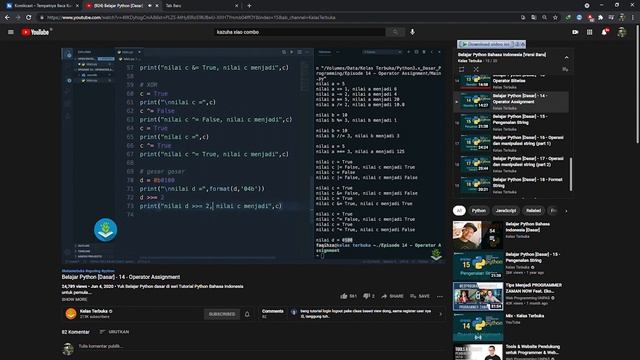
Task: Go back with the browser back arrow
Action: tap(7, 18)
